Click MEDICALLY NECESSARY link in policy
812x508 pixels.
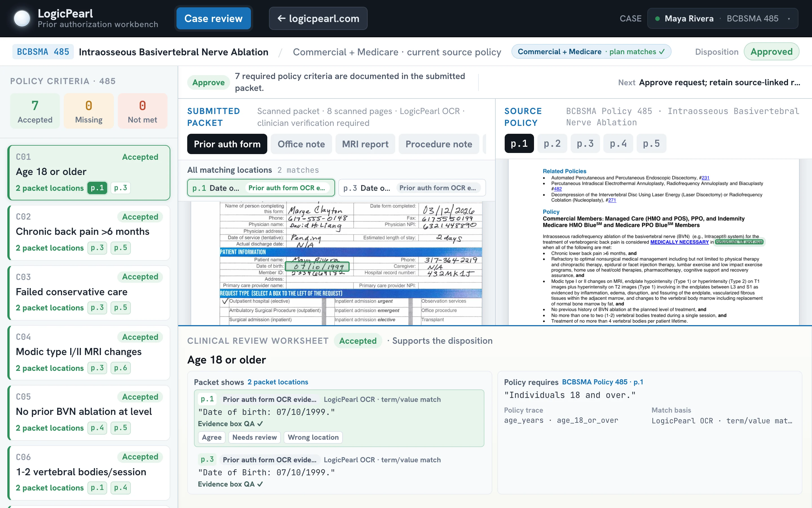click(x=679, y=242)
